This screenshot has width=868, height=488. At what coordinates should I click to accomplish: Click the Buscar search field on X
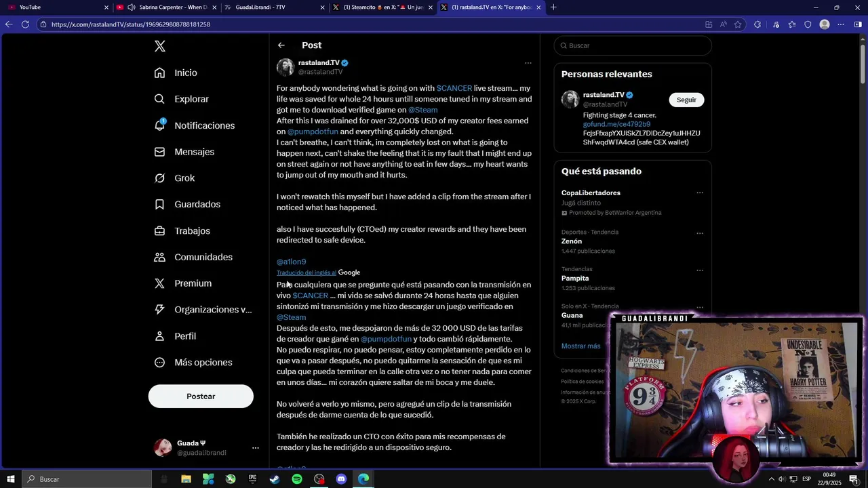point(633,45)
